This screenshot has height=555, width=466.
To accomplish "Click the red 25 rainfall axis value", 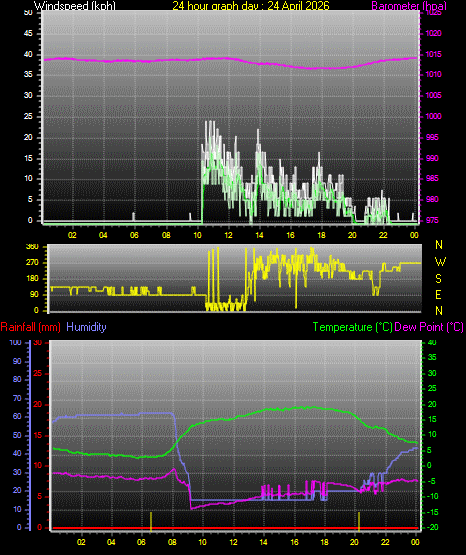I will pos(38,374).
